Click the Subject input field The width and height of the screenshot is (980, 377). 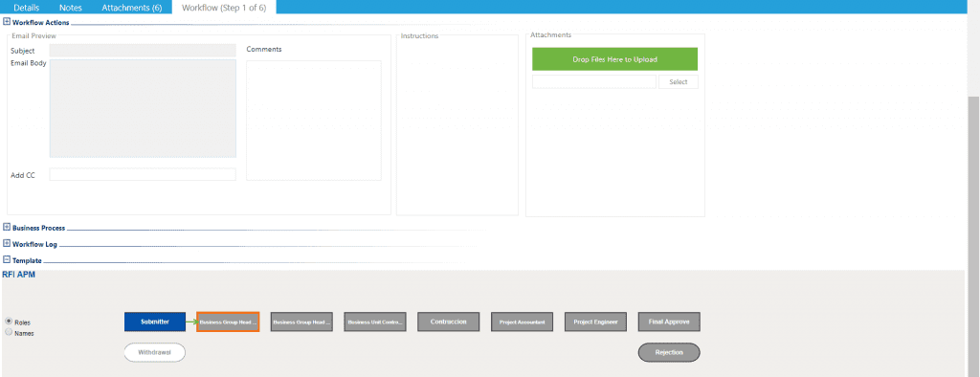(143, 51)
